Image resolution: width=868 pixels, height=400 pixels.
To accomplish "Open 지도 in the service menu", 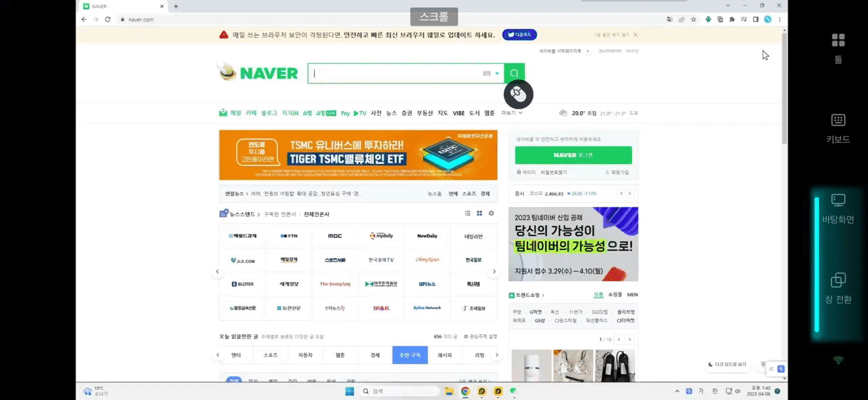I will coord(443,113).
